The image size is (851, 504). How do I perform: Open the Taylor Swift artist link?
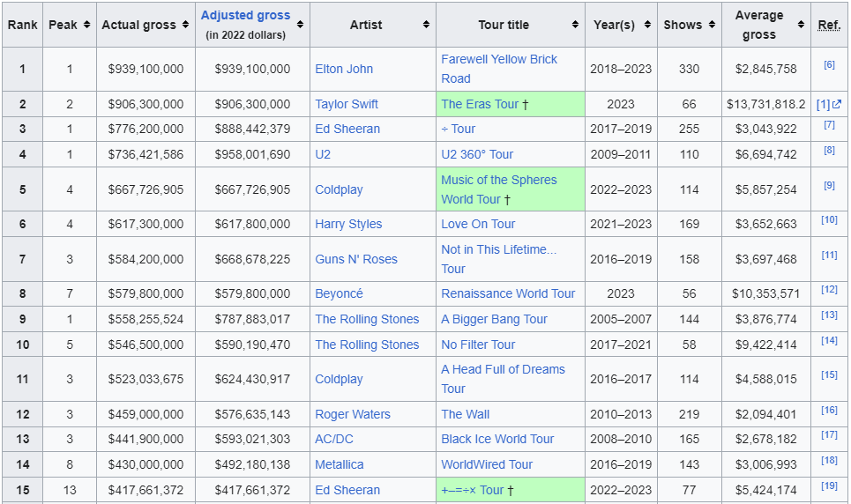[347, 104]
